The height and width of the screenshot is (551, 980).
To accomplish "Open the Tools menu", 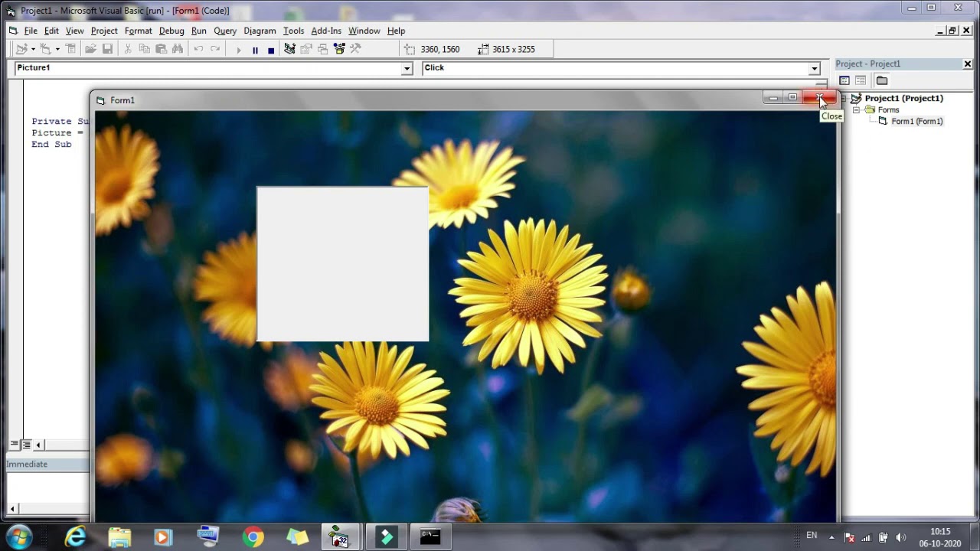I will point(293,31).
